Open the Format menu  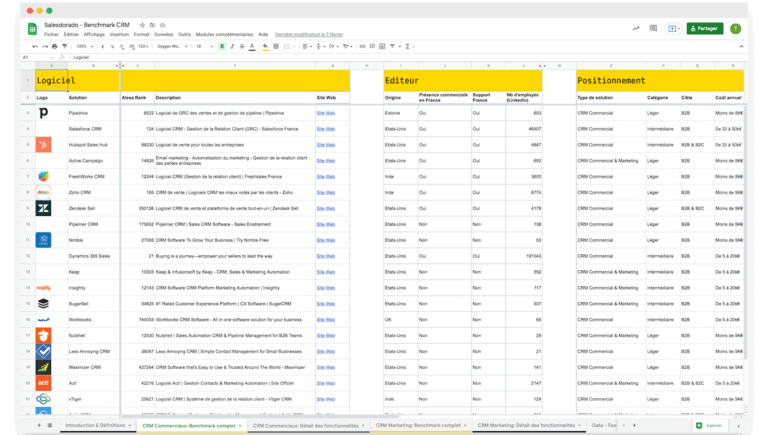tap(142, 35)
